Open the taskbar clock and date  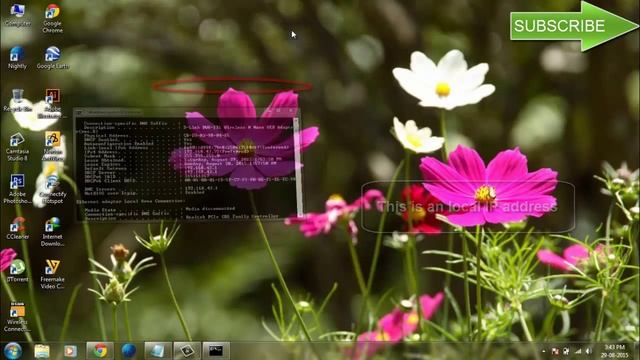click(614, 351)
